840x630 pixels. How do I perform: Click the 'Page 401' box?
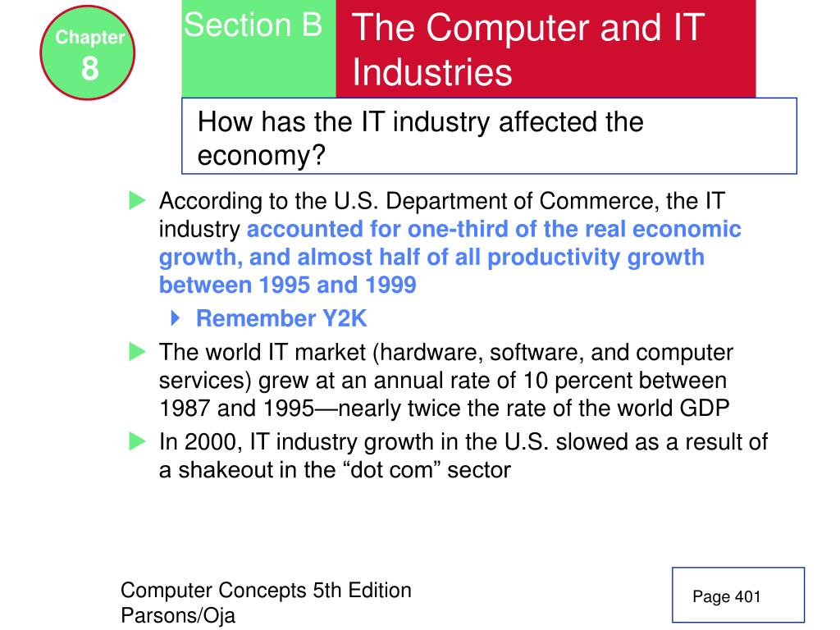[738, 595]
